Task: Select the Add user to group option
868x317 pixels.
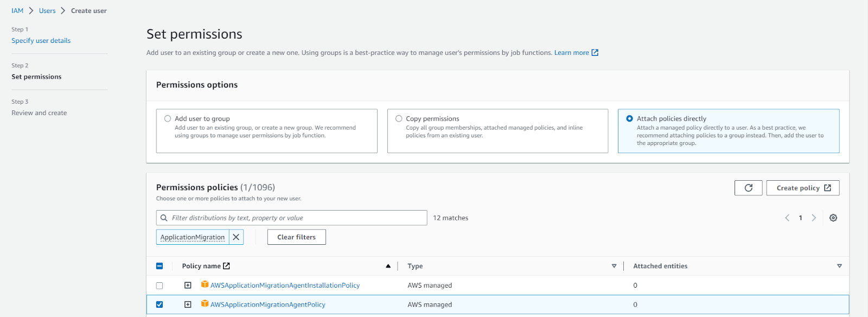Action: (x=168, y=118)
